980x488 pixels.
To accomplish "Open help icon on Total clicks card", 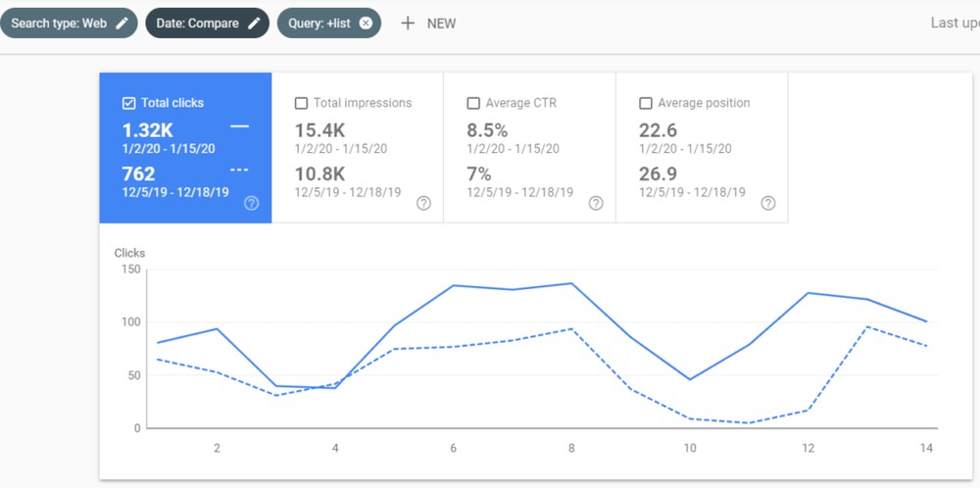I will [x=251, y=203].
